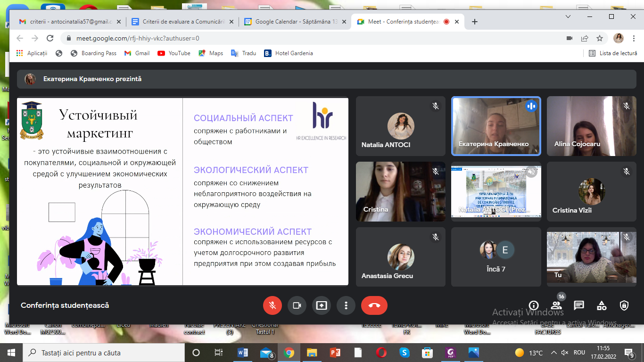Bookmark this page with star icon
Image resolution: width=644 pixels, height=362 pixels.
click(600, 38)
